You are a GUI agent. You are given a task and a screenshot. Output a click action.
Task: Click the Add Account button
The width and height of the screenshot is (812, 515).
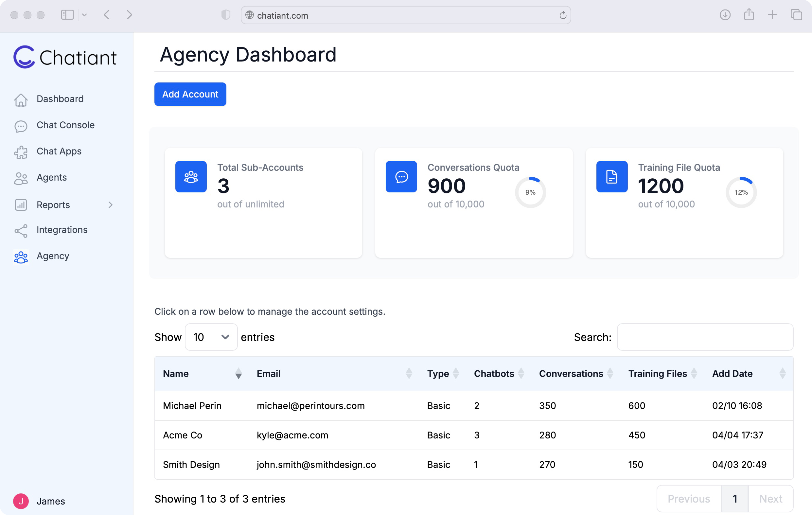point(190,94)
